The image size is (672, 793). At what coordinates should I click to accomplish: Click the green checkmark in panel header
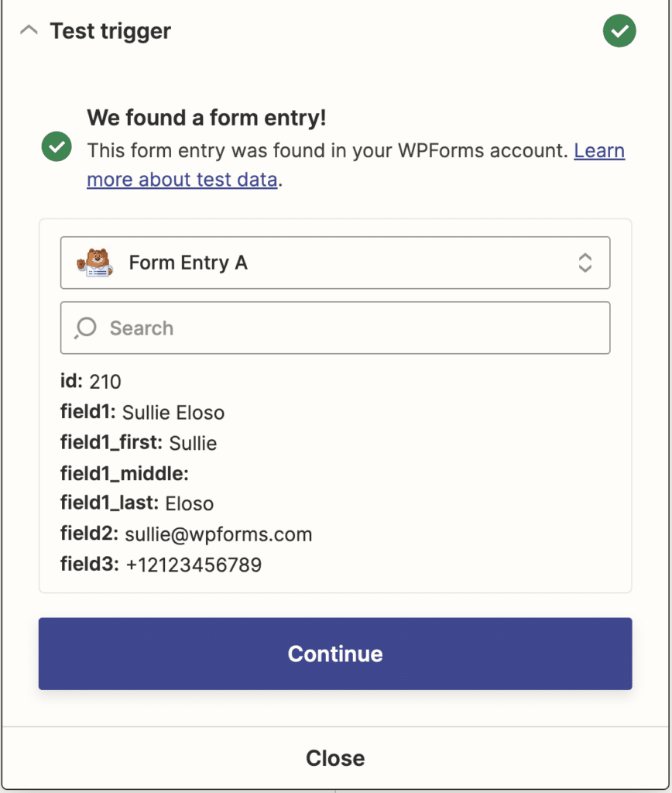pyautogui.click(x=619, y=31)
